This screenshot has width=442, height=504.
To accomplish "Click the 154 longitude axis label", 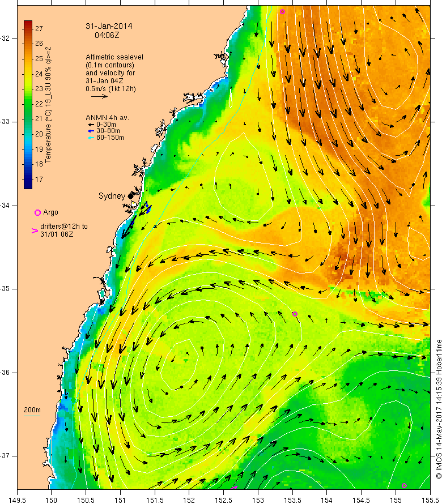I will (x=327, y=500).
